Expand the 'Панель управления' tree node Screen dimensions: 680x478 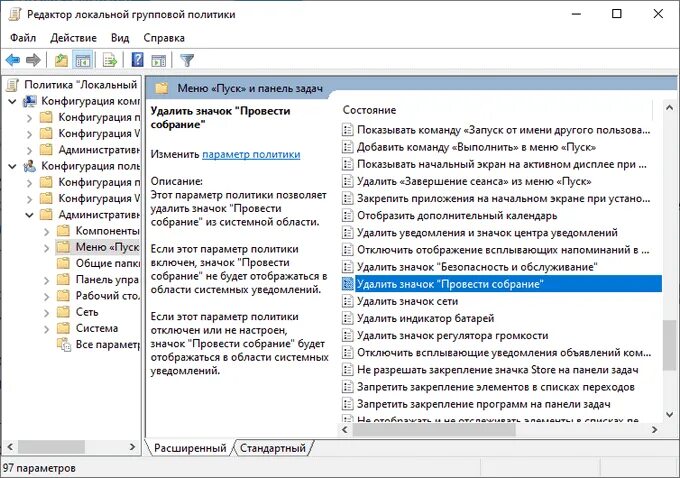tap(46, 280)
